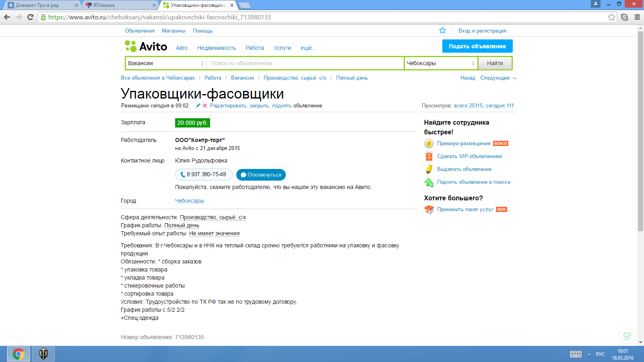This screenshot has width=644, height=362.
Task: Click the search listings input field
Action: [305, 63]
